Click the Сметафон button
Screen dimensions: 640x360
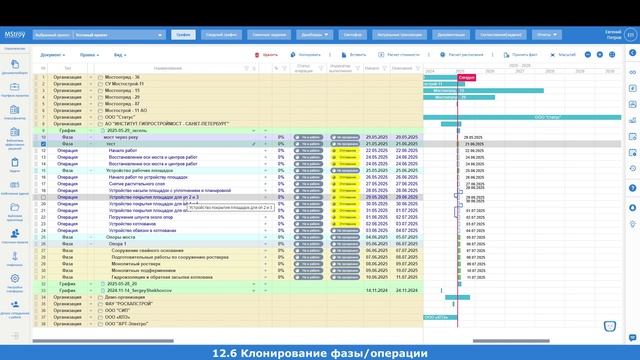point(353,35)
